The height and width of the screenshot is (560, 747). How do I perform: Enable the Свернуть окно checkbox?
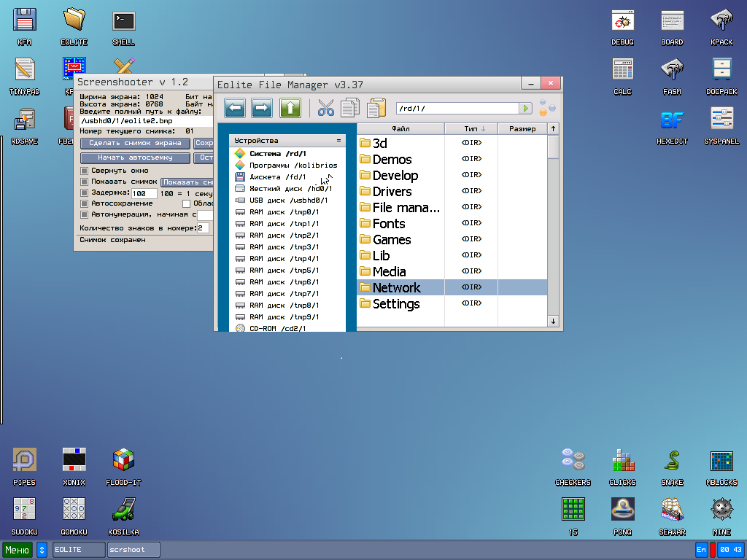84,171
